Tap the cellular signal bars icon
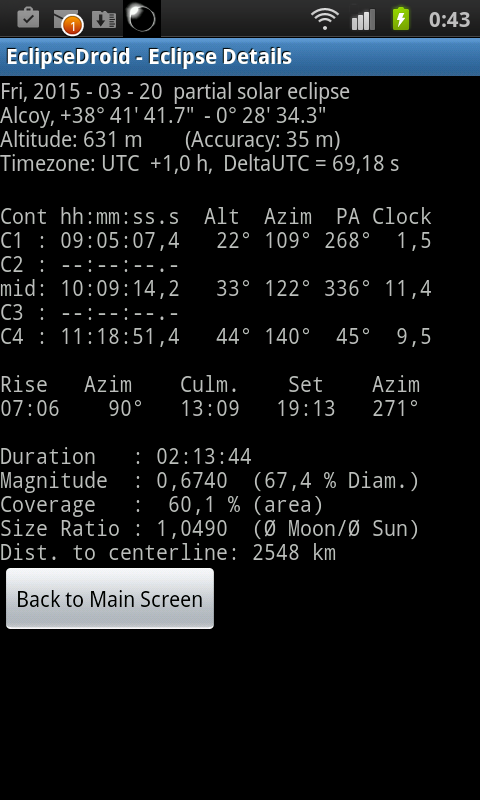This screenshot has width=480, height=800. click(x=363, y=19)
